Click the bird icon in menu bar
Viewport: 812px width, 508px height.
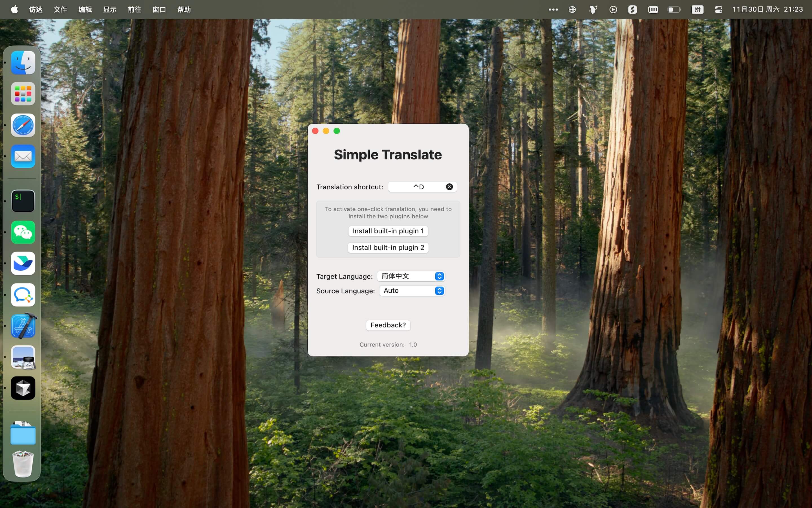click(593, 9)
